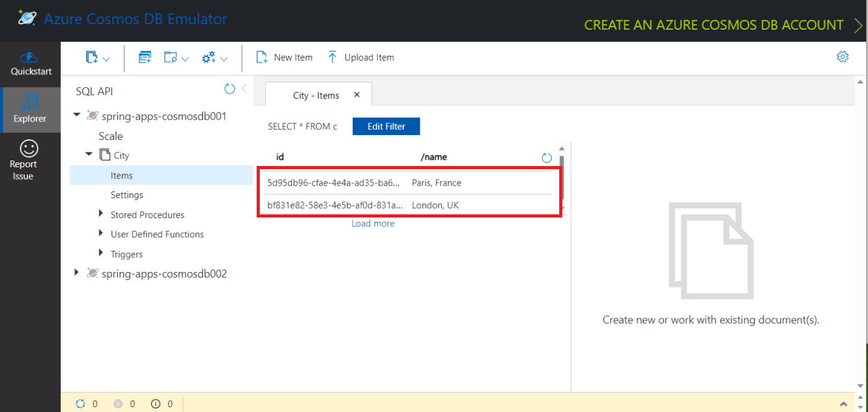Open Scale under spring-apps-cosmosdb001

coord(110,136)
